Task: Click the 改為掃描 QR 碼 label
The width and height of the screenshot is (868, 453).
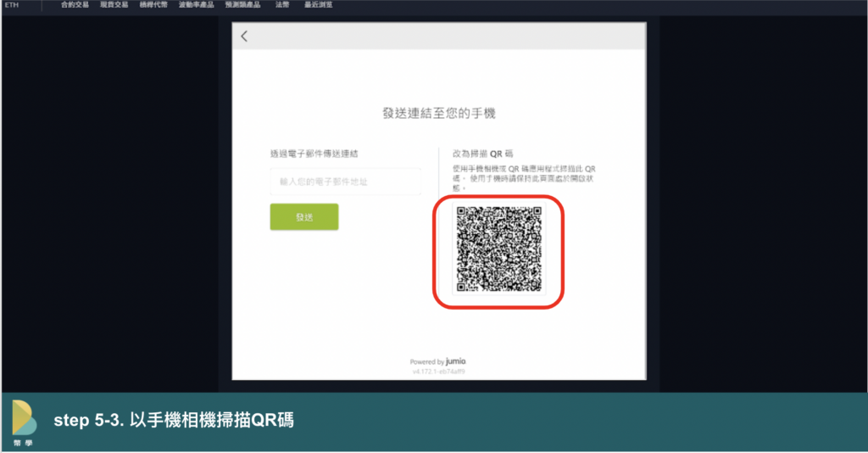Action: 482,154
